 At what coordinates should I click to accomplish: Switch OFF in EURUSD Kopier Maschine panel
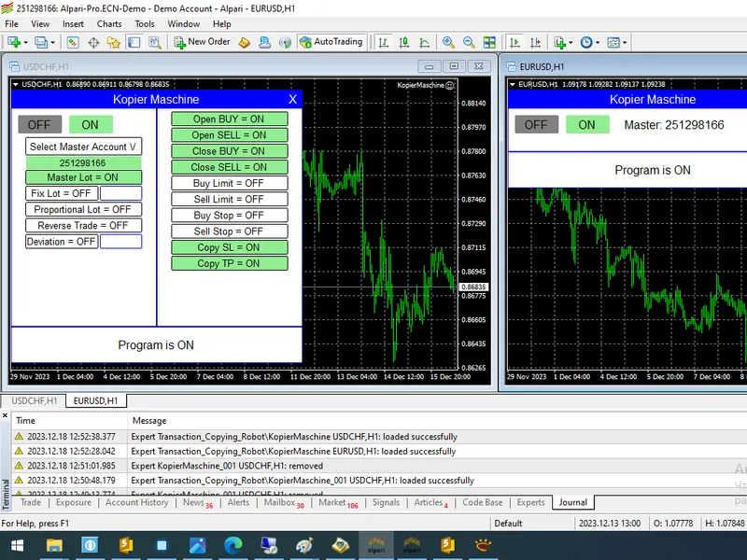point(536,125)
